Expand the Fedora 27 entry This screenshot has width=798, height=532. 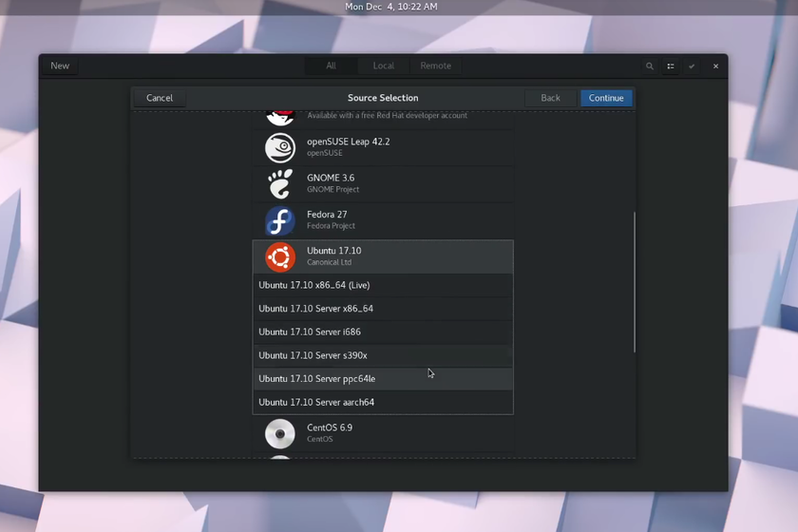[x=383, y=220]
